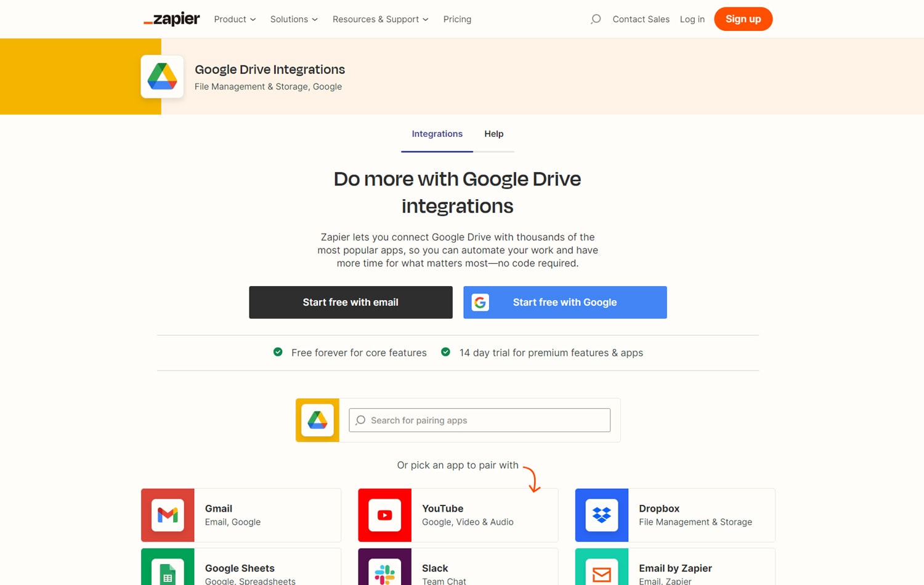The height and width of the screenshot is (585, 924).
Task: Click the magnifier inside the pairing apps search box
Action: 360,420
